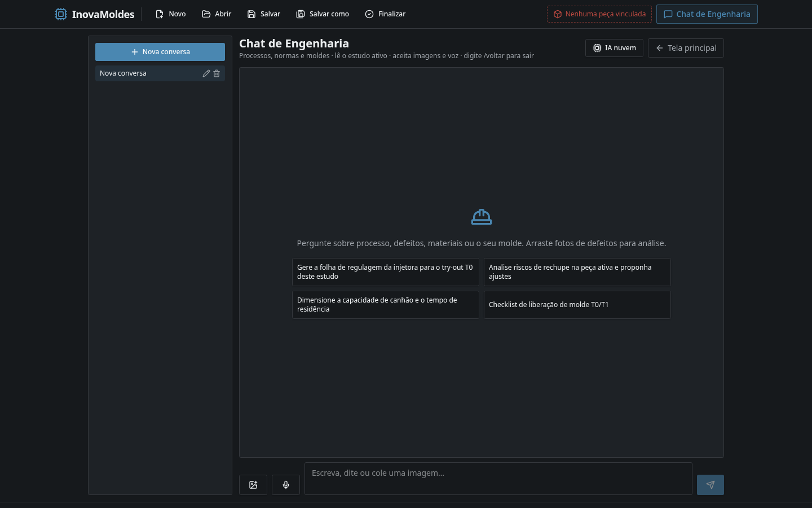Attach an image with the image icon
This screenshot has height=508, width=812.
[x=253, y=485]
